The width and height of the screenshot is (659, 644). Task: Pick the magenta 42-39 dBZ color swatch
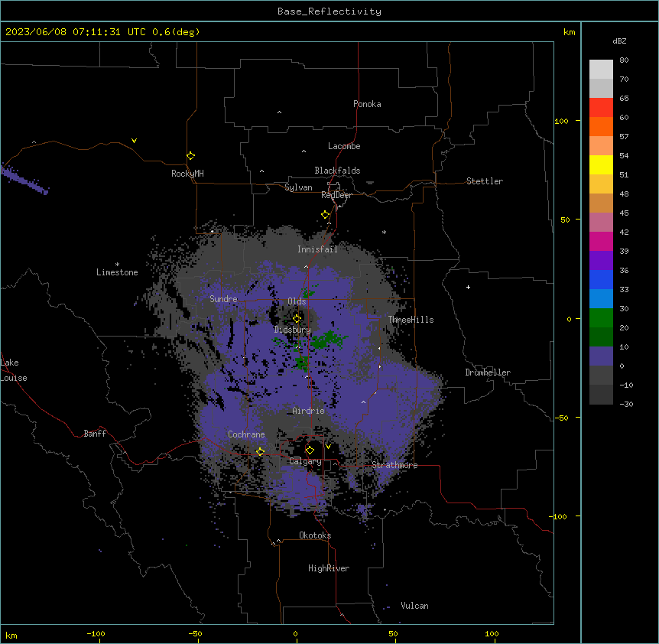pos(601,241)
